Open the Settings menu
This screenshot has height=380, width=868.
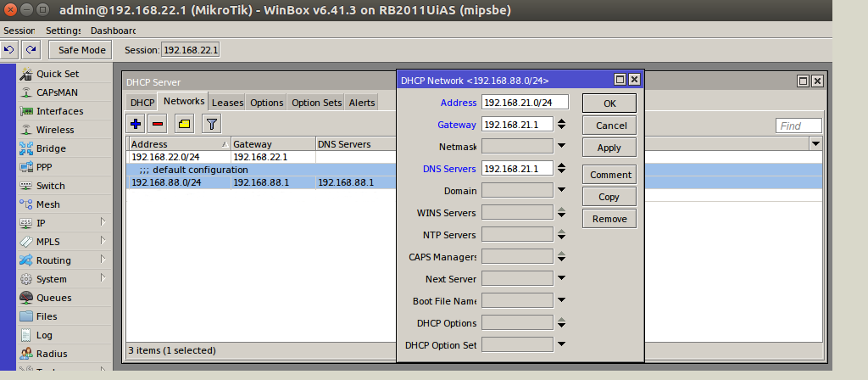tap(64, 31)
